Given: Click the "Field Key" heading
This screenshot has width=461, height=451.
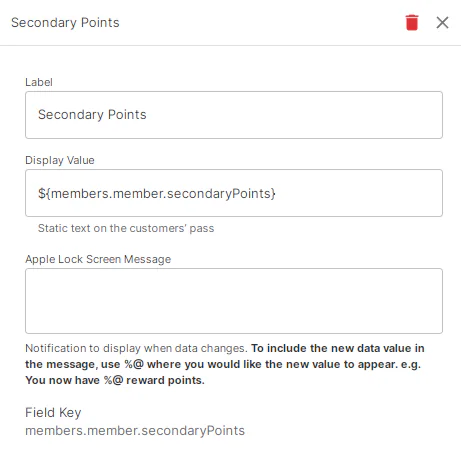Looking at the screenshot, I should (53, 413).
